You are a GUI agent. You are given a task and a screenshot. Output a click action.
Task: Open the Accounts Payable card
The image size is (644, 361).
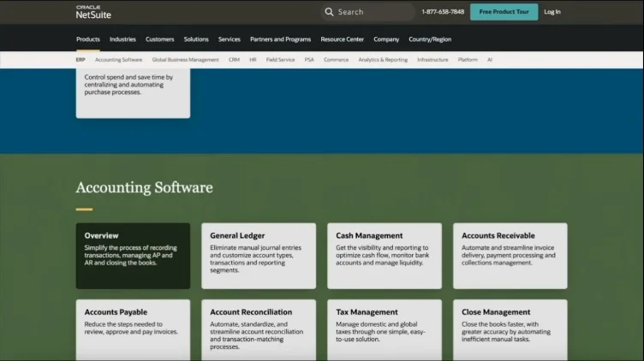(x=133, y=330)
